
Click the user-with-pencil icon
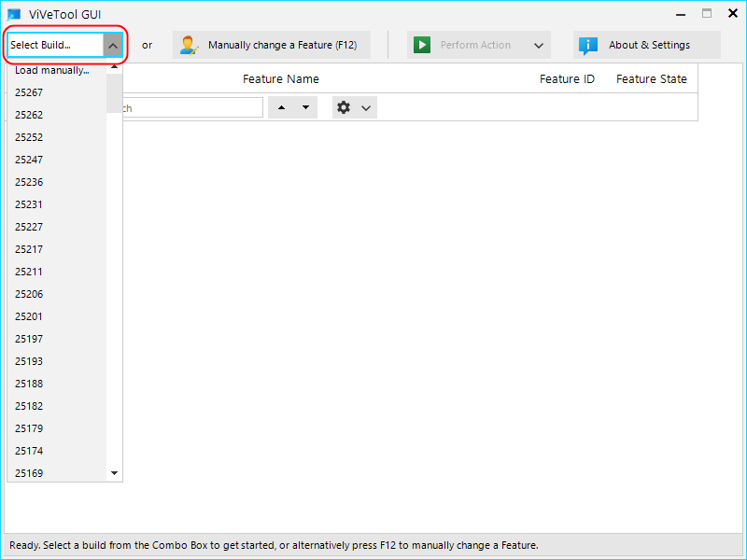point(189,45)
